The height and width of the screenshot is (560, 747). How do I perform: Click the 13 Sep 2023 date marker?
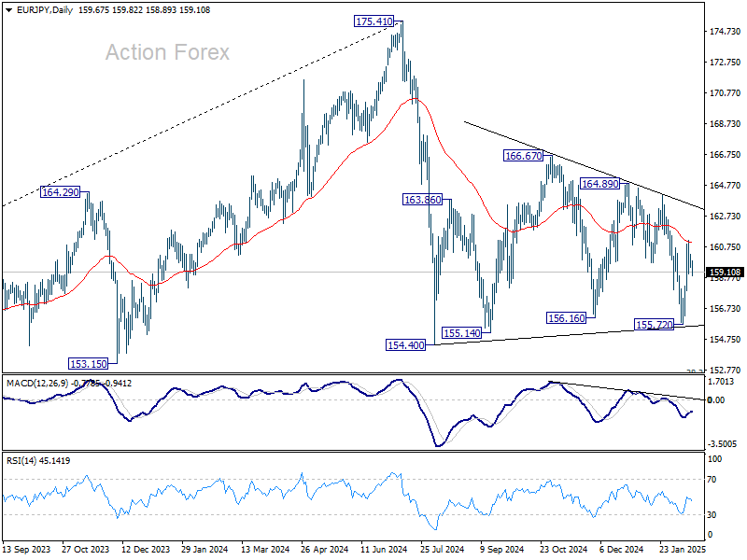pos(26,551)
